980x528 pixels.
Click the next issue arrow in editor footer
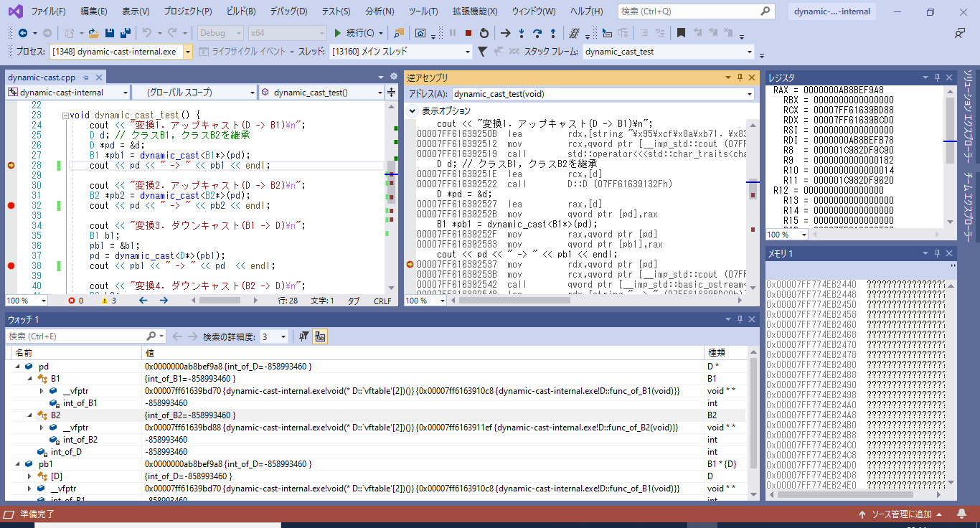point(164,301)
